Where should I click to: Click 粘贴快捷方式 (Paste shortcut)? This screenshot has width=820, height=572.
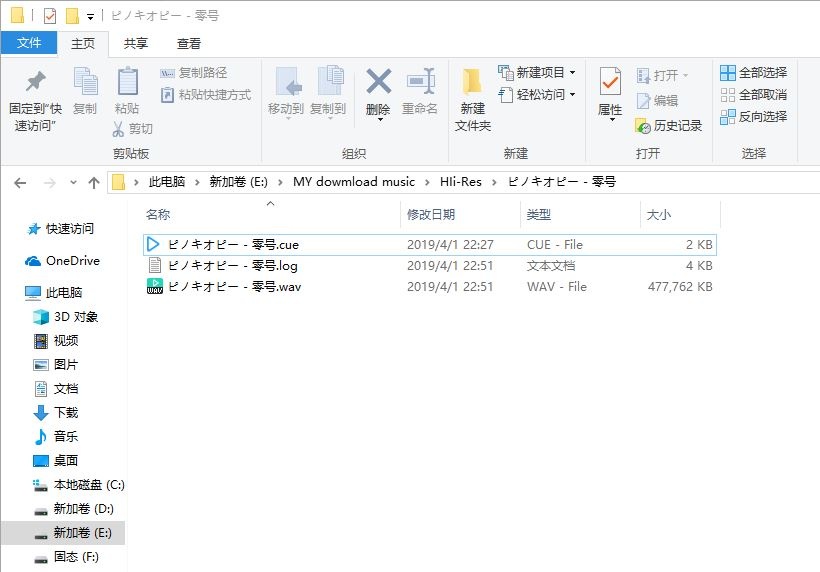point(206,95)
